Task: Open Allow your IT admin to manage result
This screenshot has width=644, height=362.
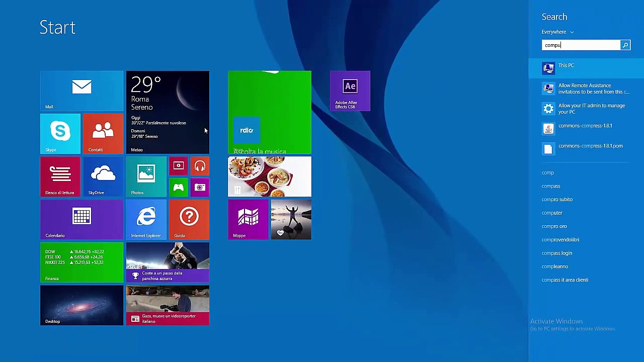Action: [x=586, y=109]
